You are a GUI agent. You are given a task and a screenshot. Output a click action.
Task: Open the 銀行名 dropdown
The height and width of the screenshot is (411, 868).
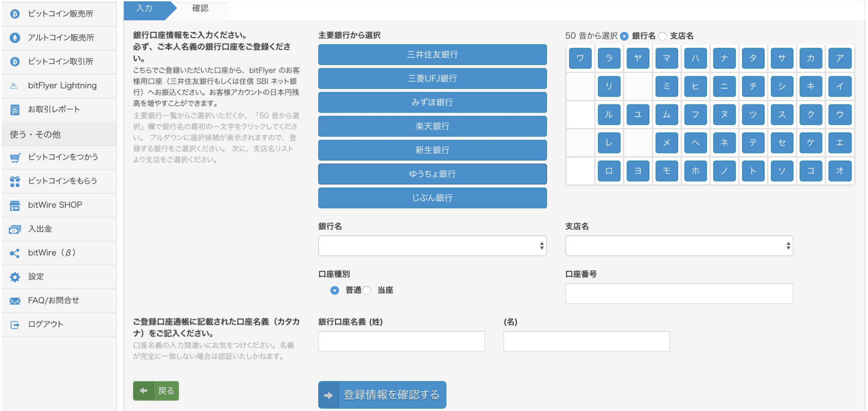point(432,246)
